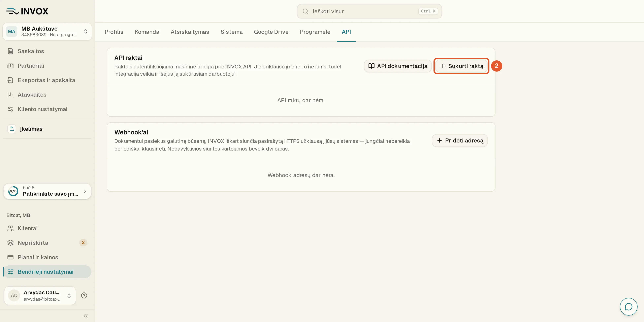Image resolution: width=644 pixels, height=322 pixels.
Task: Open the chat bubble widget
Action: (x=628, y=307)
